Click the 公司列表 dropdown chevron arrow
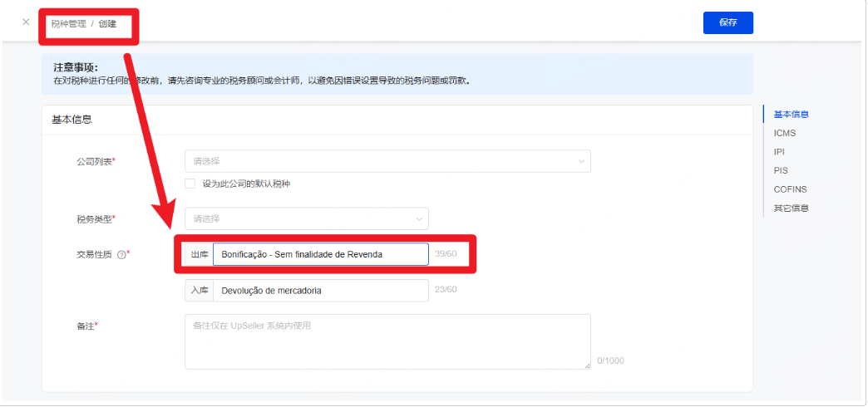 (581, 161)
